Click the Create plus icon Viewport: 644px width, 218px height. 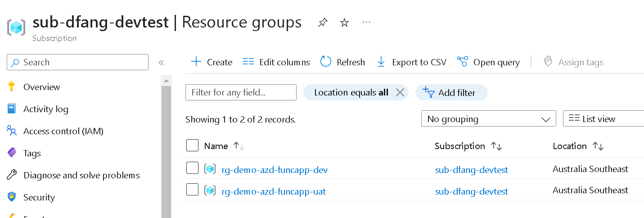(x=196, y=62)
